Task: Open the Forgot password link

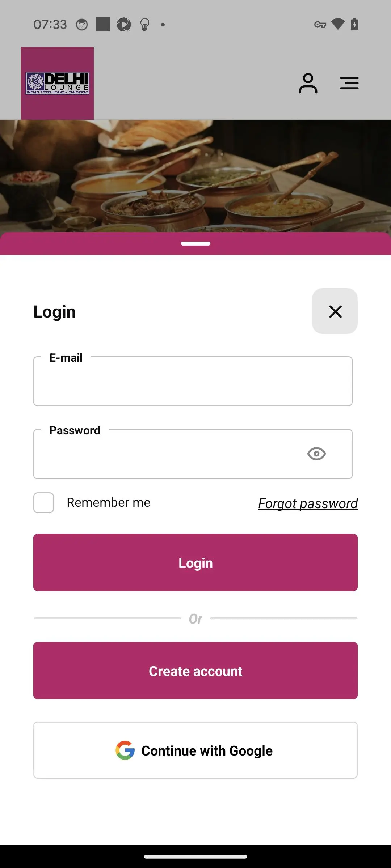Action: (308, 503)
